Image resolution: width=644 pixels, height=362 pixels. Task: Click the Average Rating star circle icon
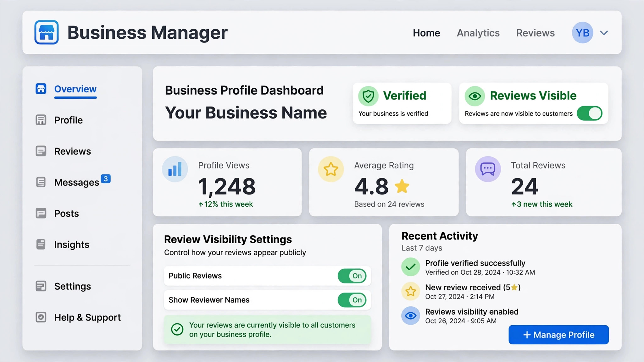tap(331, 169)
